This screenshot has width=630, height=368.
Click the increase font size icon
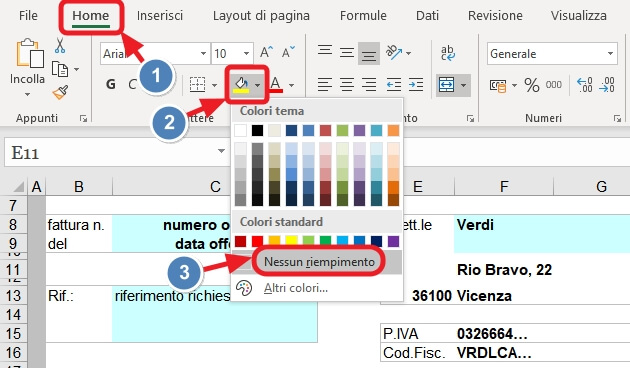266,53
